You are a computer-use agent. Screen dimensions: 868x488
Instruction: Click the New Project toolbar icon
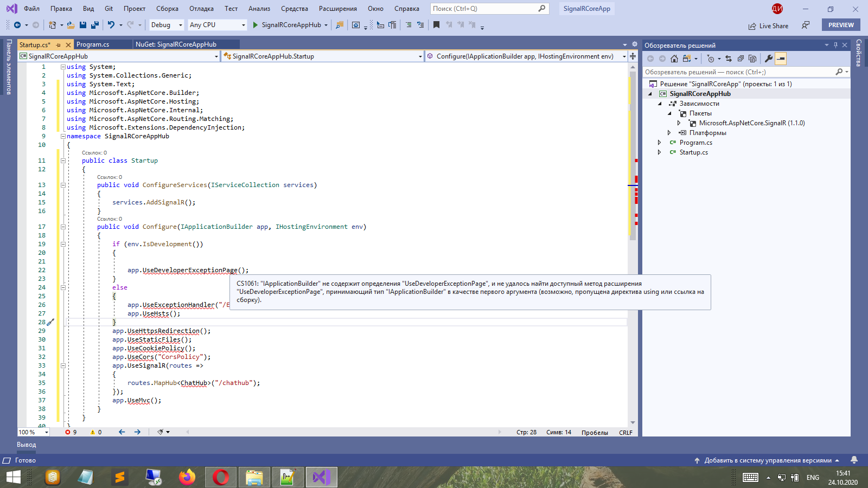pyautogui.click(x=52, y=25)
